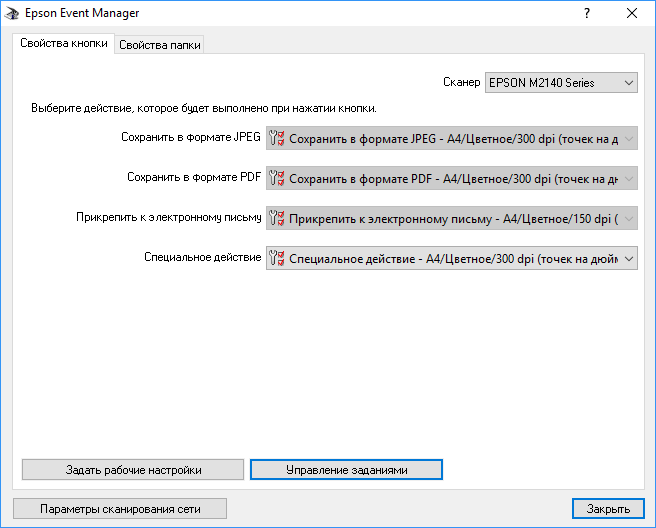
Task: Expand the Прикрепить к электронному письму dropdown arrow
Action: pyautogui.click(x=628, y=219)
